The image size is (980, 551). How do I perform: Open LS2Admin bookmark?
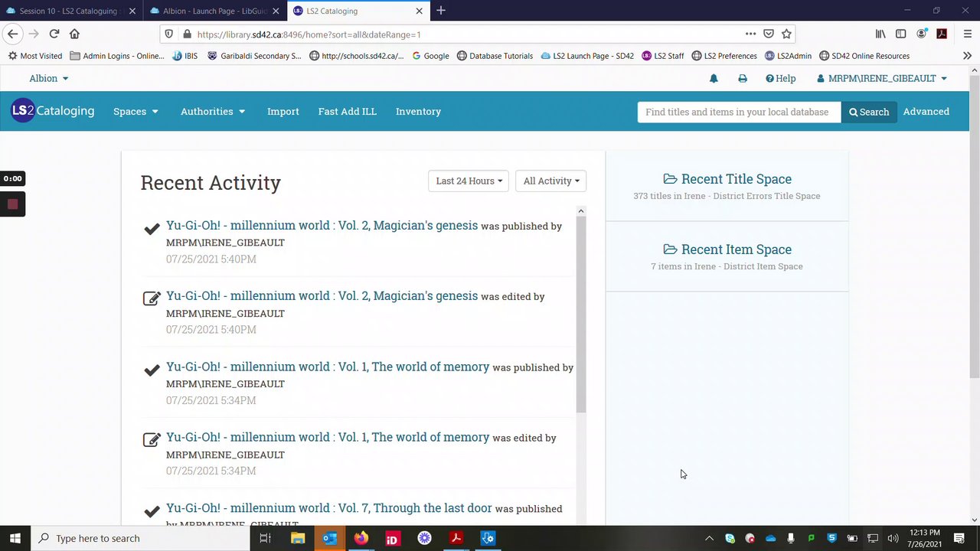[788, 56]
